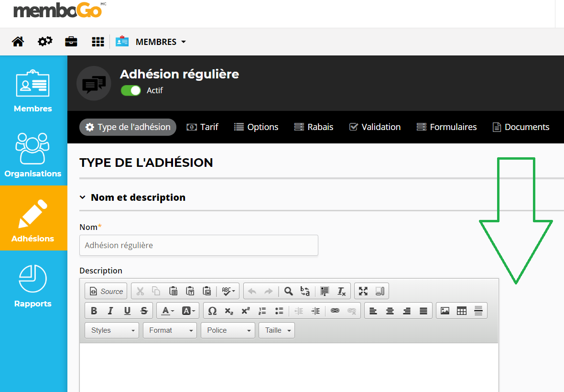Toggle underline formatting
This screenshot has height=392, width=564.
coord(127,311)
